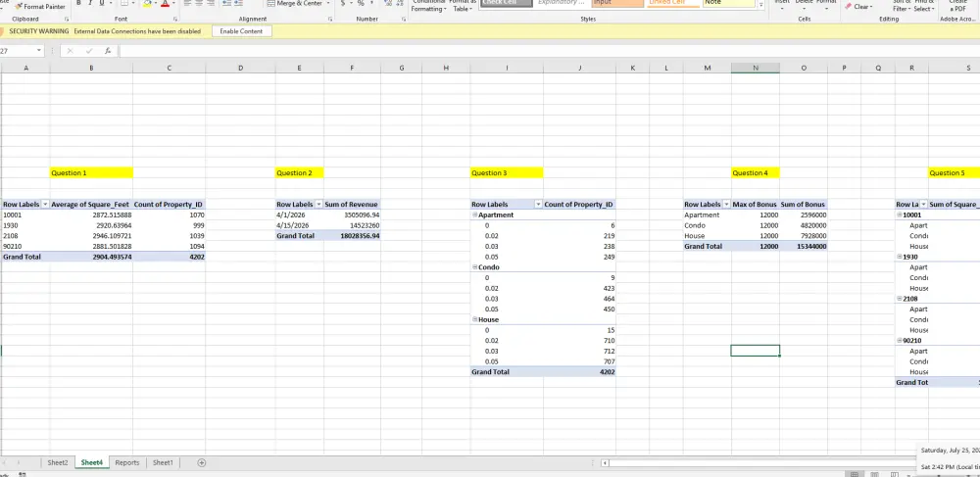Image resolution: width=980 pixels, height=477 pixels.
Task: Increase indent
Action: (x=239, y=3)
